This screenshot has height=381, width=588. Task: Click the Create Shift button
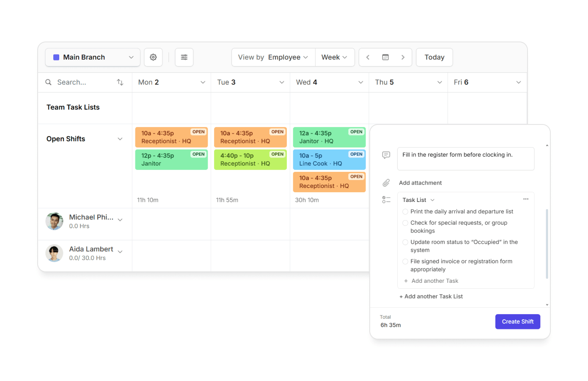[517, 322]
